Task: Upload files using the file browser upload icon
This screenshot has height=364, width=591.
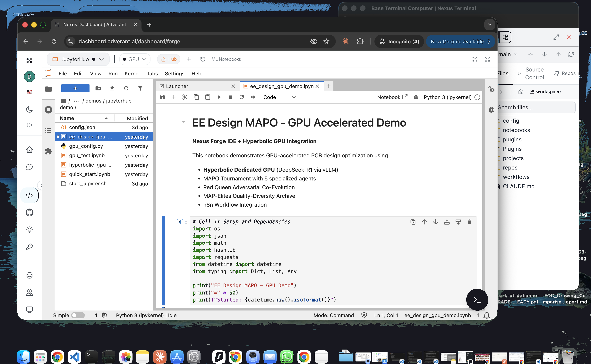Action: [x=112, y=88]
